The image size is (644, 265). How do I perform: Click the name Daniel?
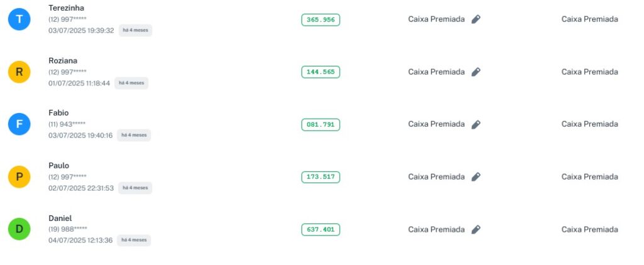[x=60, y=218]
